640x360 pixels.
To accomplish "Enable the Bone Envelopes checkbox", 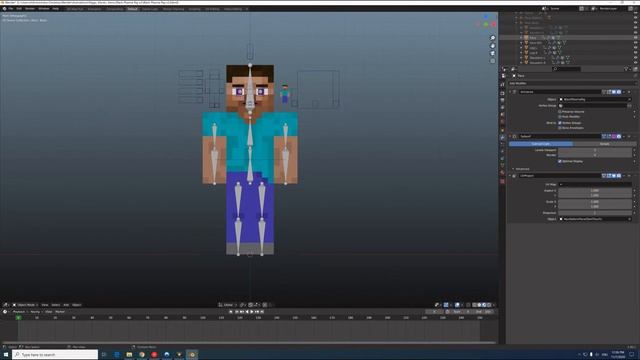I will [560, 128].
